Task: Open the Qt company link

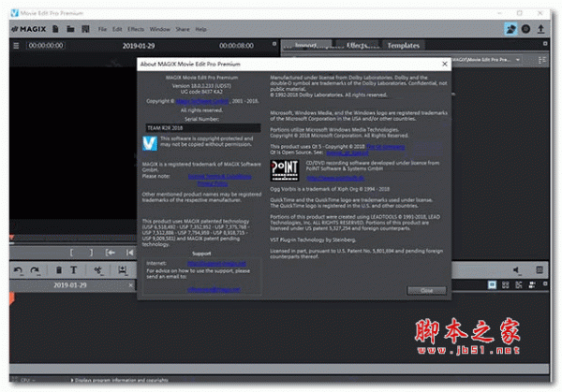Action: point(386,147)
